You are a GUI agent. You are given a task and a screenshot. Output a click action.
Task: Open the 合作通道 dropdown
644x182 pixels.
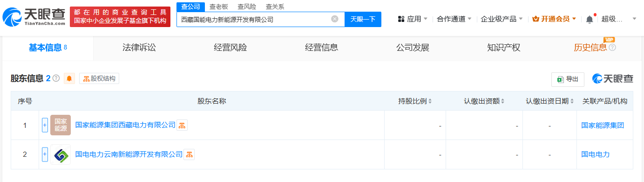click(454, 19)
